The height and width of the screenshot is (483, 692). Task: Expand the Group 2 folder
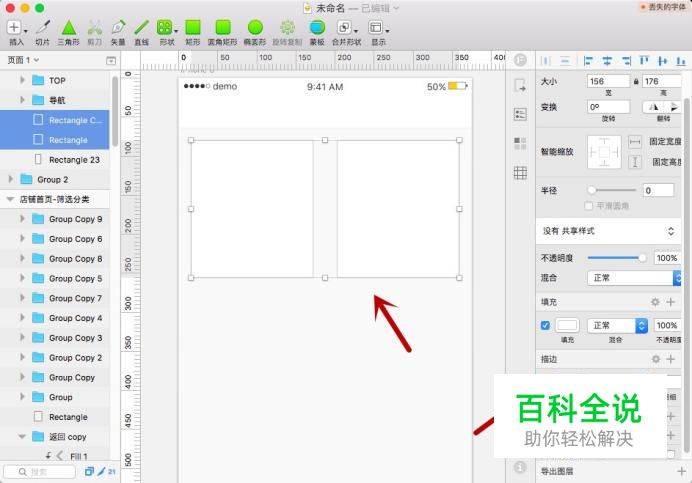point(11,179)
